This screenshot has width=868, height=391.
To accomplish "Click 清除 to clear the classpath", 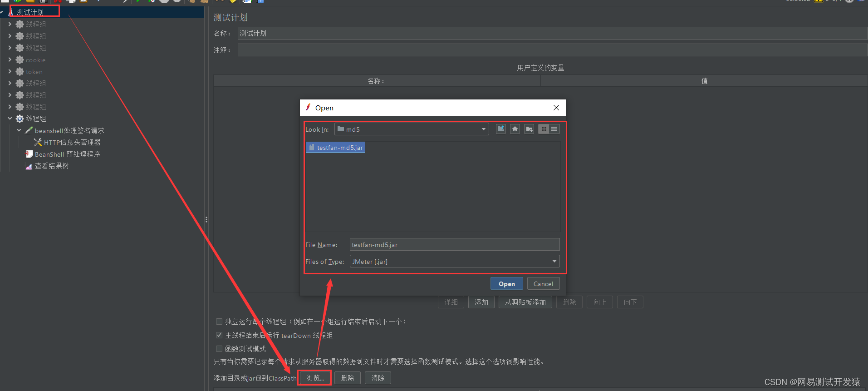I will (378, 378).
